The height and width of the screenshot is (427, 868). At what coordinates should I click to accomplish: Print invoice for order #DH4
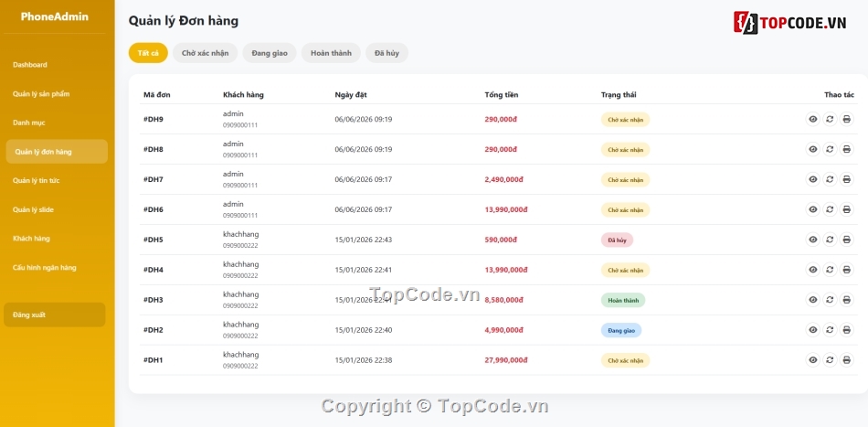coord(846,270)
